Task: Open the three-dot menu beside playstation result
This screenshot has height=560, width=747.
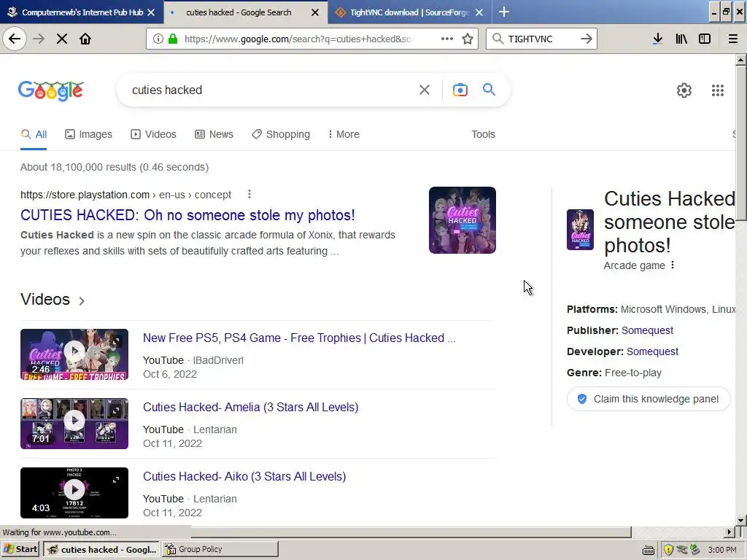Action: coord(249,194)
